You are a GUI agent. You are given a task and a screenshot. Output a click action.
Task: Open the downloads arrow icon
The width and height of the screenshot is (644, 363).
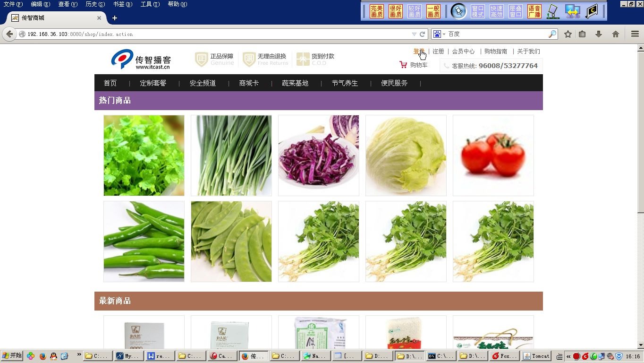pos(599,34)
